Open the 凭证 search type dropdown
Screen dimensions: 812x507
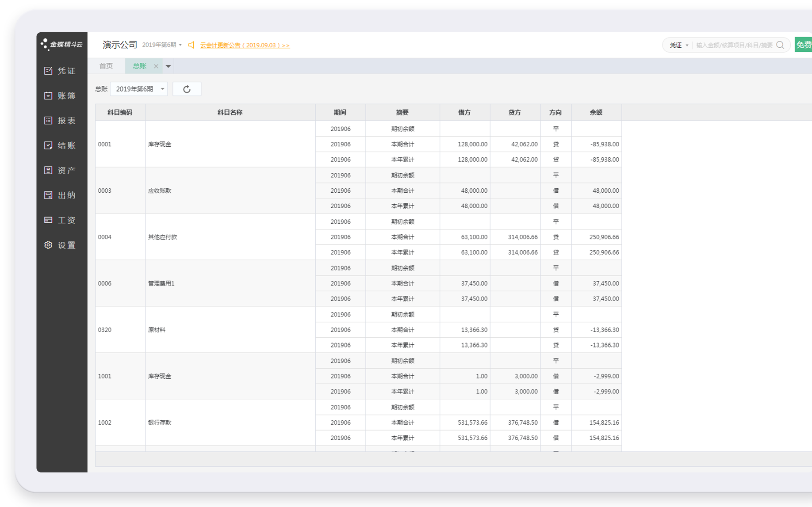(678, 45)
